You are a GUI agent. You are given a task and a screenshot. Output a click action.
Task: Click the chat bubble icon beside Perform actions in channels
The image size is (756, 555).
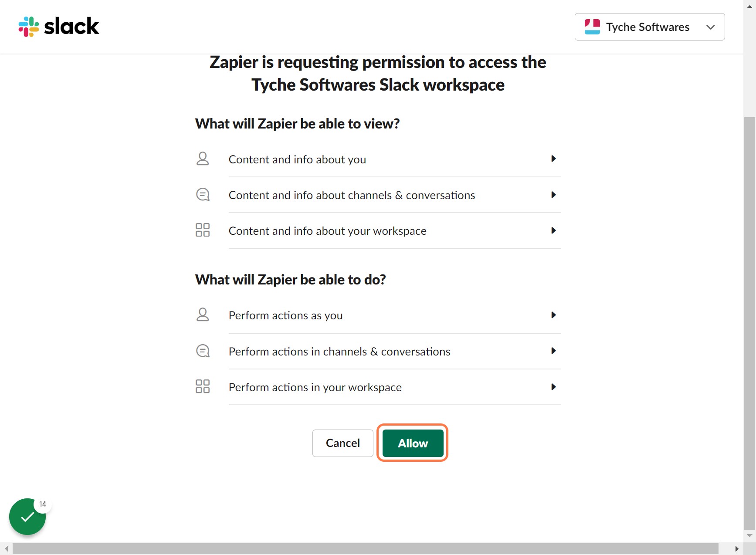tap(203, 351)
